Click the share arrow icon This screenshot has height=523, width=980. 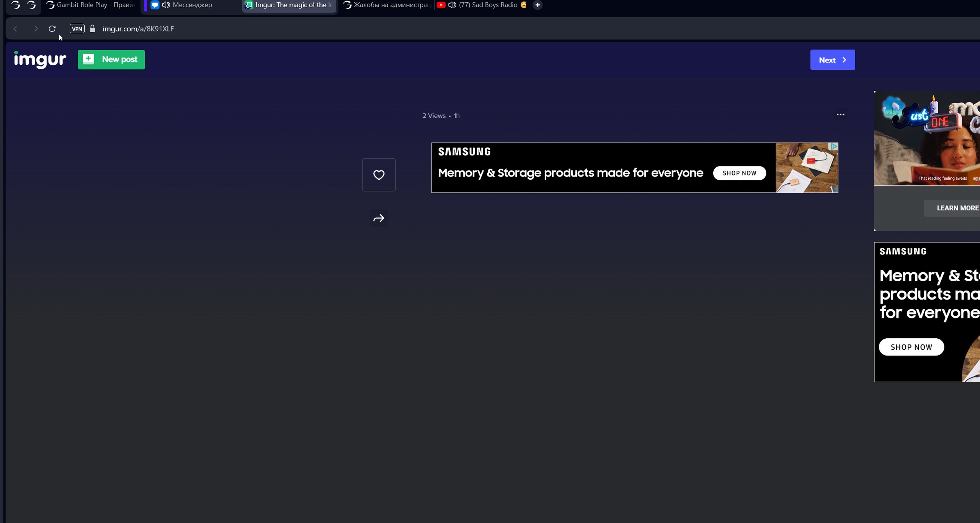(379, 218)
